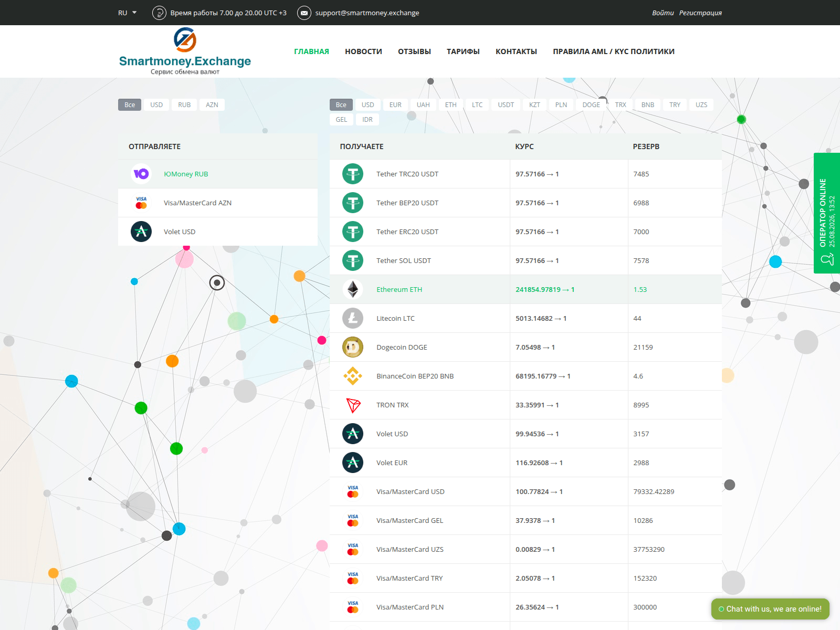Select the Volet USD receive row text
Screen dimensions: 840x630
392,434
